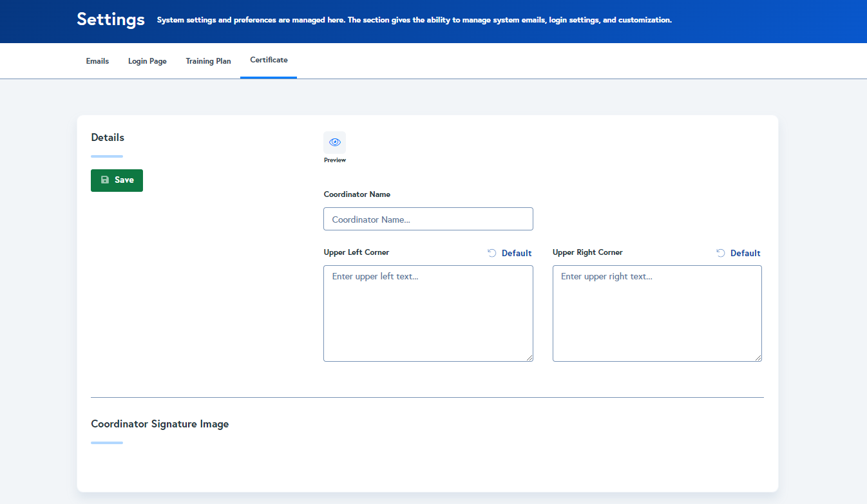Click the reset arrow icon beside Upper Right Default
This screenshot has height=504, width=867.
719,252
